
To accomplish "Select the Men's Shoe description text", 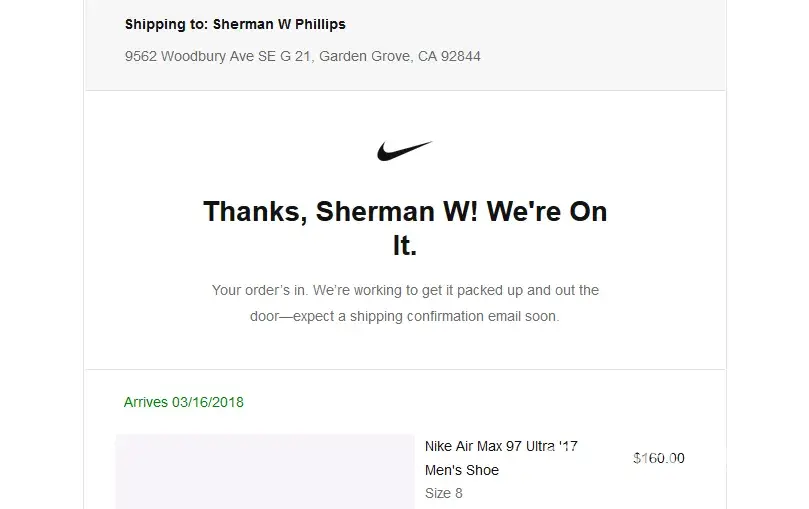I will [462, 470].
